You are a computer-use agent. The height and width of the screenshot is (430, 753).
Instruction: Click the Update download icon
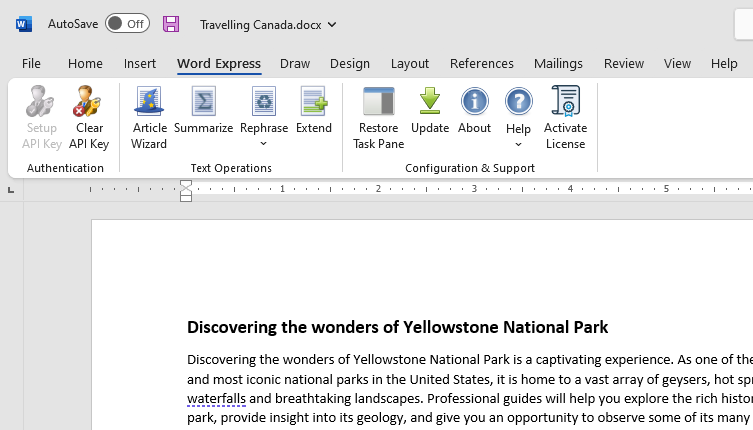click(x=430, y=101)
